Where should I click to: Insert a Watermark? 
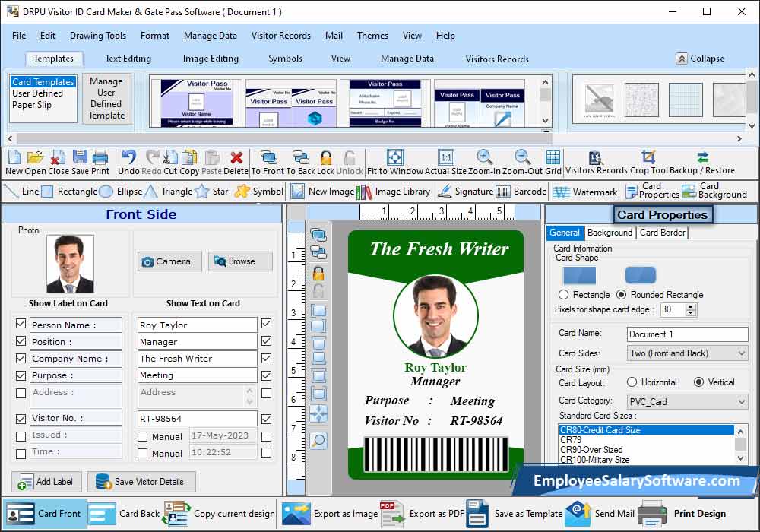click(x=585, y=192)
